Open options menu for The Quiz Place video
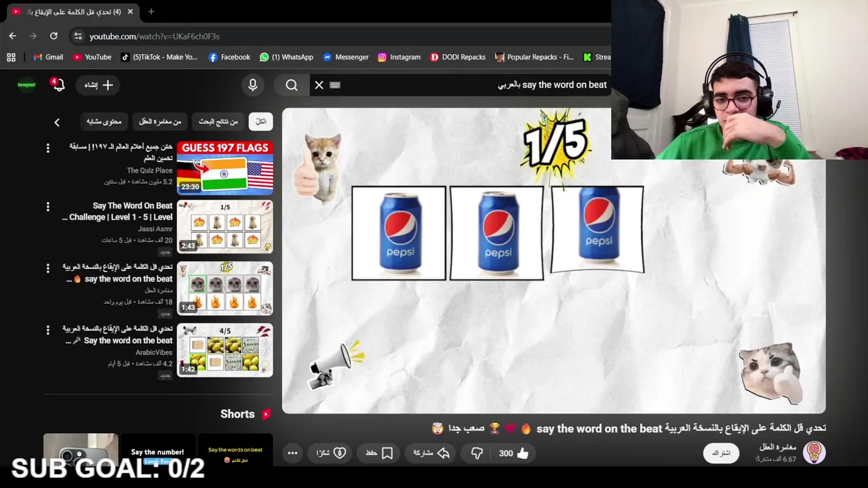Image resolution: width=868 pixels, height=488 pixels. 47,148
